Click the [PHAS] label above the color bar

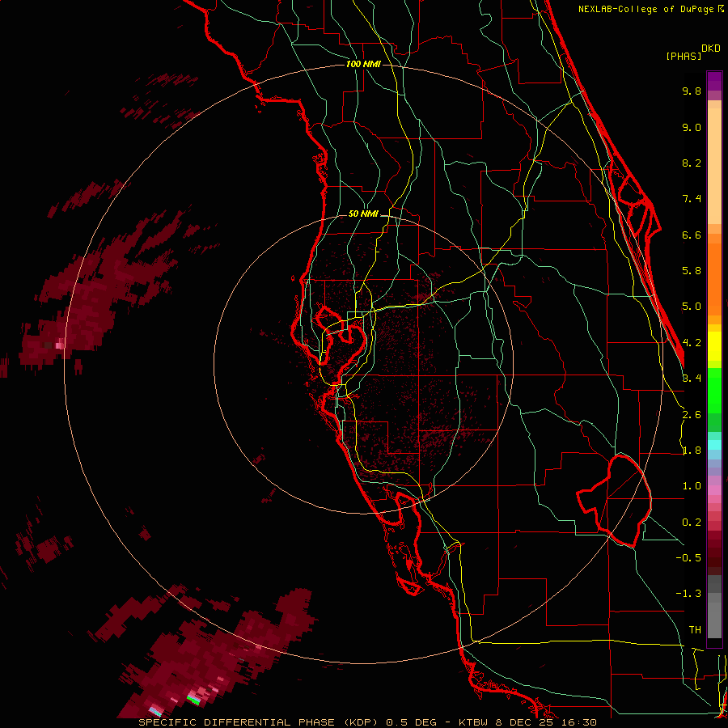(x=683, y=56)
